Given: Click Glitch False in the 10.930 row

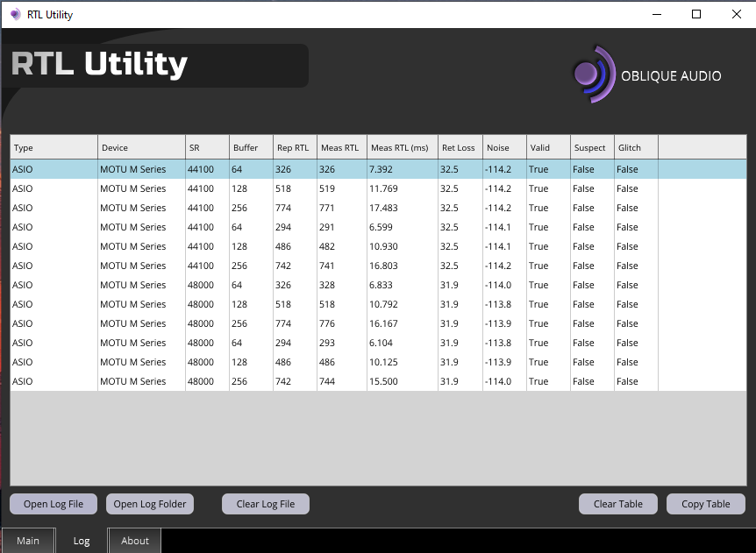Looking at the screenshot, I should pyautogui.click(x=627, y=246).
